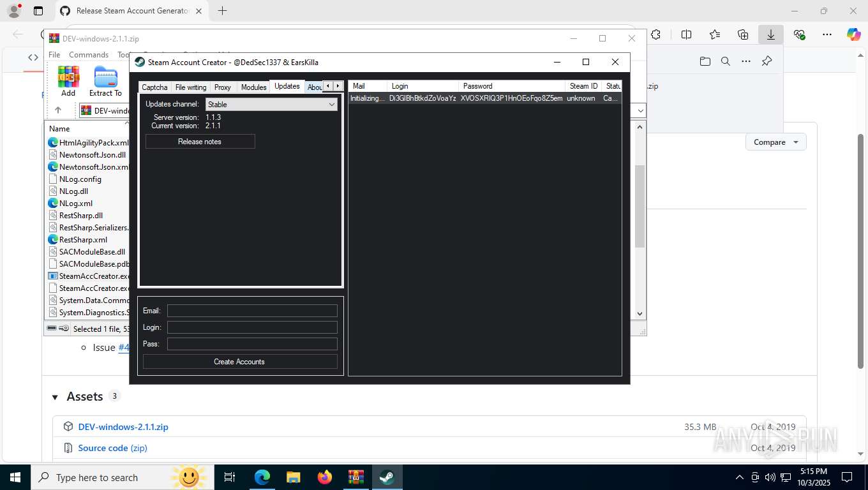Click into the Login input field
The height and width of the screenshot is (490, 868).
click(252, 327)
